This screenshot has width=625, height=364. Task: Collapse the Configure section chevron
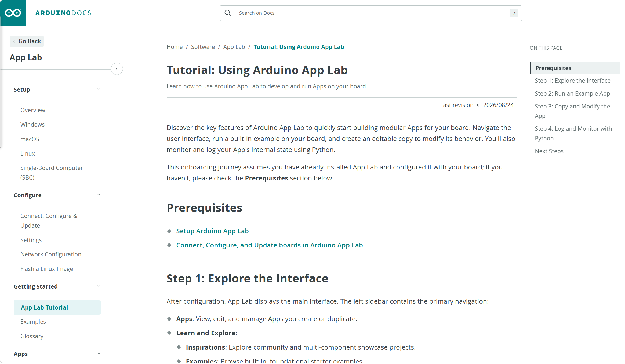pyautogui.click(x=99, y=195)
